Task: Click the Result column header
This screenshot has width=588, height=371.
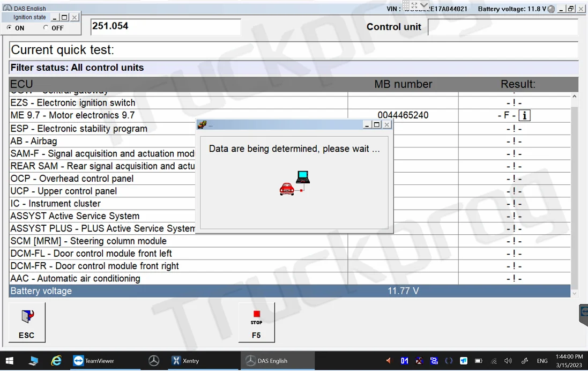Action: tap(518, 84)
